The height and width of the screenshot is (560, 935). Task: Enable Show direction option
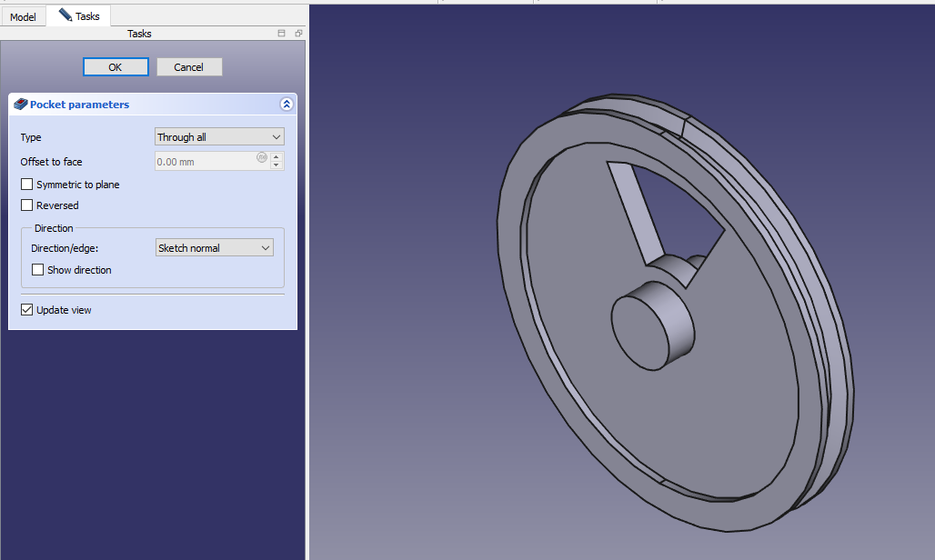[x=38, y=270]
